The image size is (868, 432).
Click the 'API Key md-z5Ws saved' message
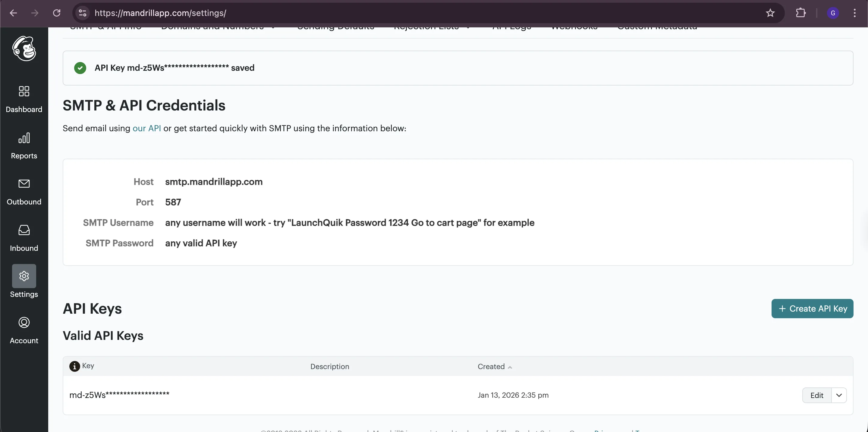174,68
